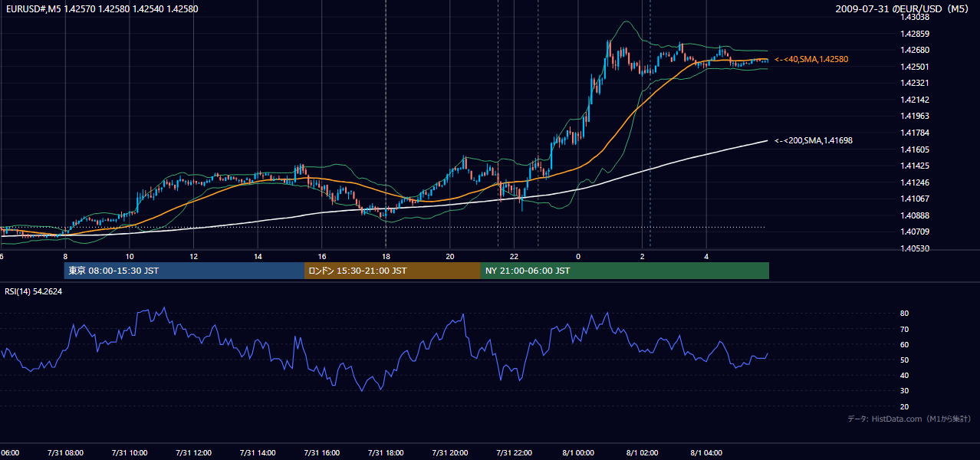Click price axis value 1.42321
The height and width of the screenshot is (460, 980).
point(914,83)
